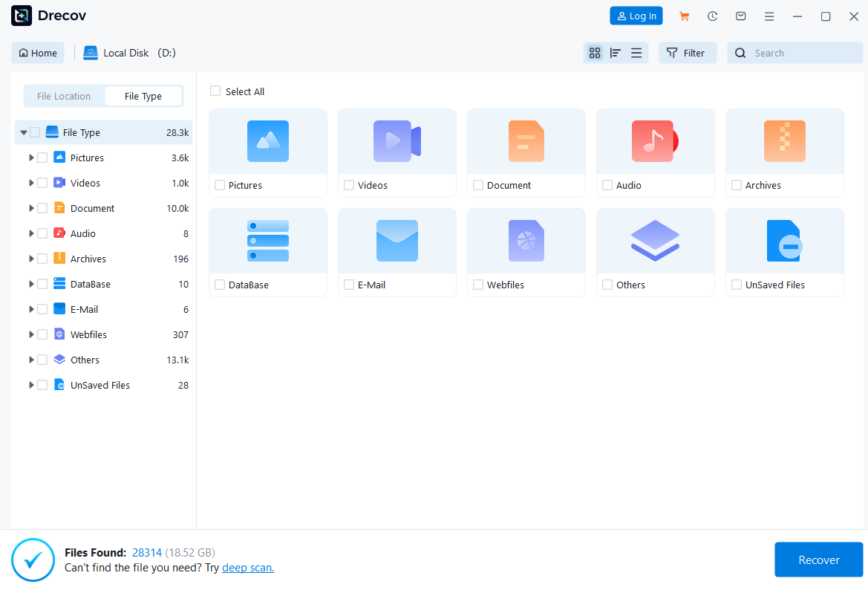
Task: Collapse the File Type root node
Action: click(x=24, y=133)
